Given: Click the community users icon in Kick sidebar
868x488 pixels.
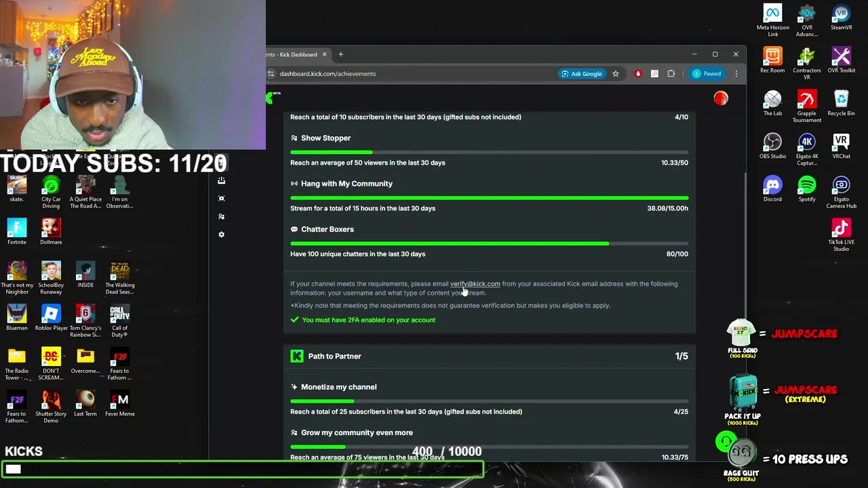Looking at the screenshot, I should pos(221,216).
